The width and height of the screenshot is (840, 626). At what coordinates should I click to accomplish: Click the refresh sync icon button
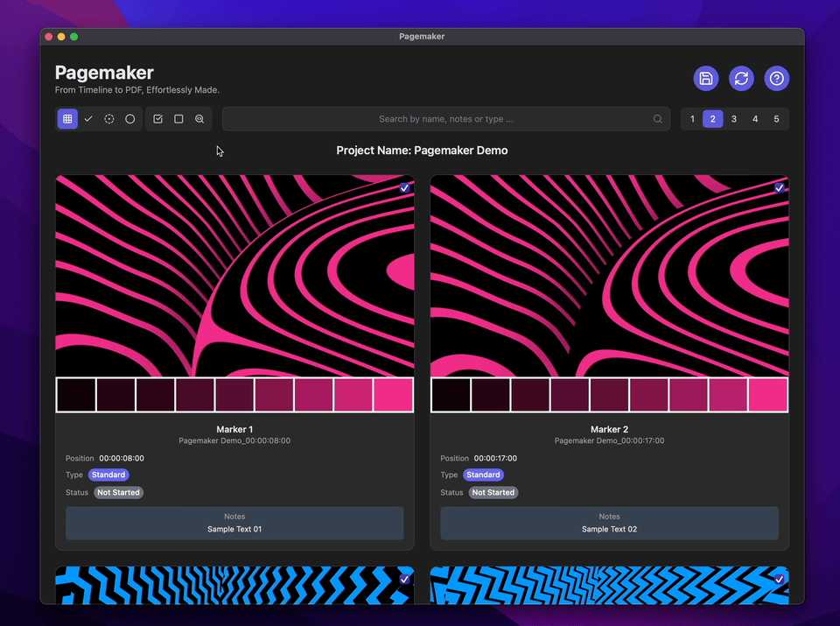741,79
